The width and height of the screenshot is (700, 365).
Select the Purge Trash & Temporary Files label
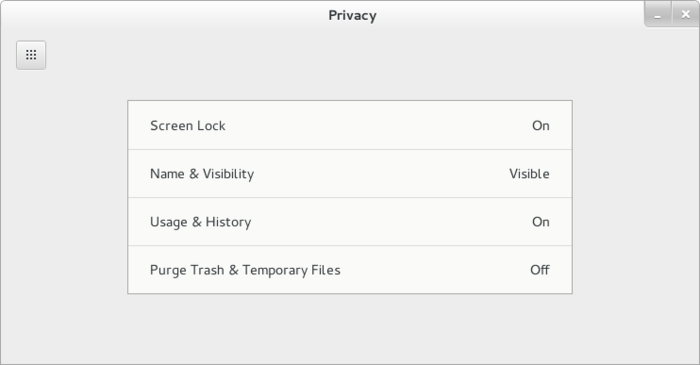pos(245,270)
